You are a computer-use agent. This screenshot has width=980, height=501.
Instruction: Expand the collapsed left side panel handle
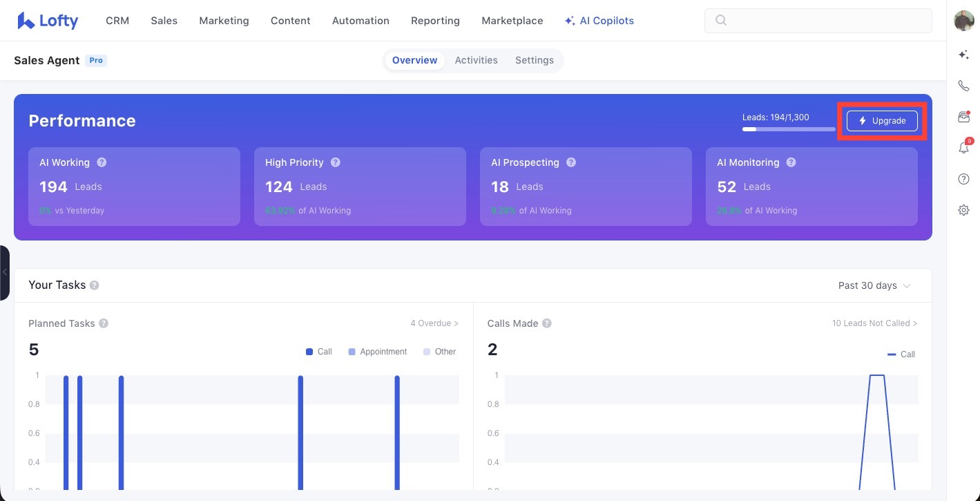coord(5,272)
